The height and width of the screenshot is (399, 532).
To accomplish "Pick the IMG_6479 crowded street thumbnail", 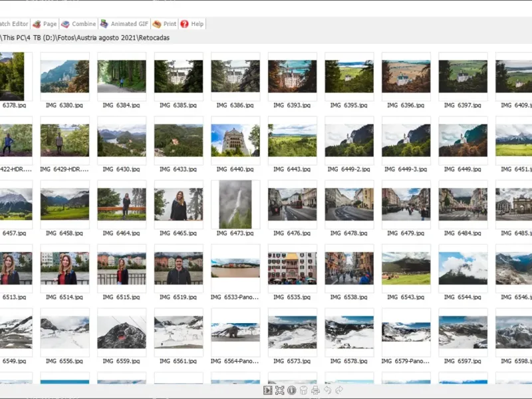I will (406, 204).
